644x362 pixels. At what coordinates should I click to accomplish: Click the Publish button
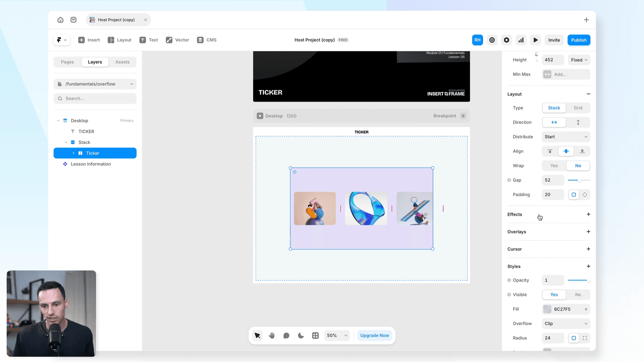point(579,40)
